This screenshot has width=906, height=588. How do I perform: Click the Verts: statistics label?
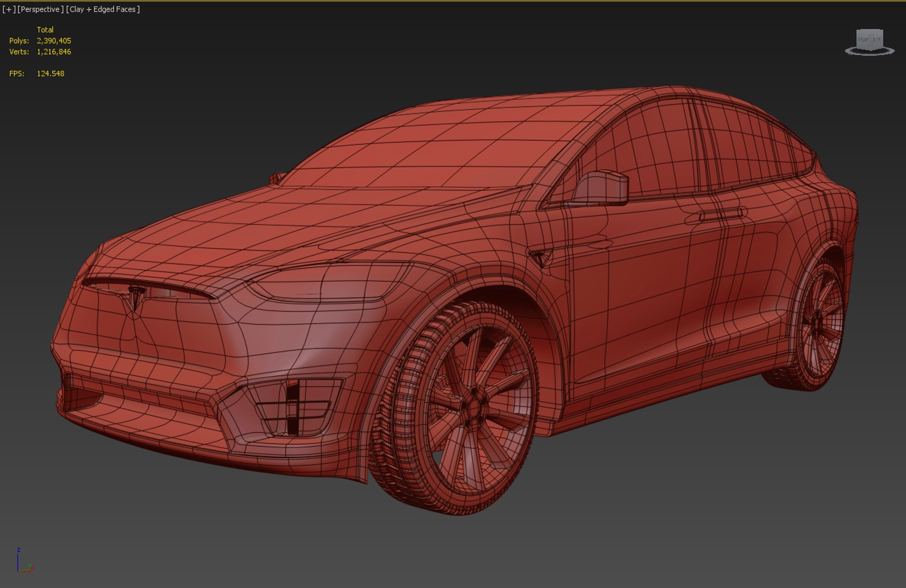tap(19, 52)
